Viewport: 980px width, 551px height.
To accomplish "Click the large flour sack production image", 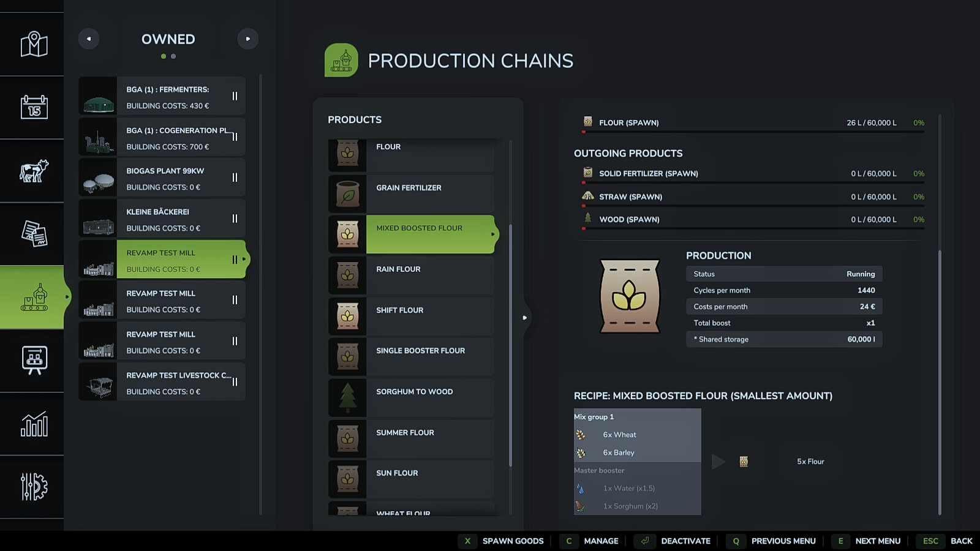I will click(x=630, y=296).
